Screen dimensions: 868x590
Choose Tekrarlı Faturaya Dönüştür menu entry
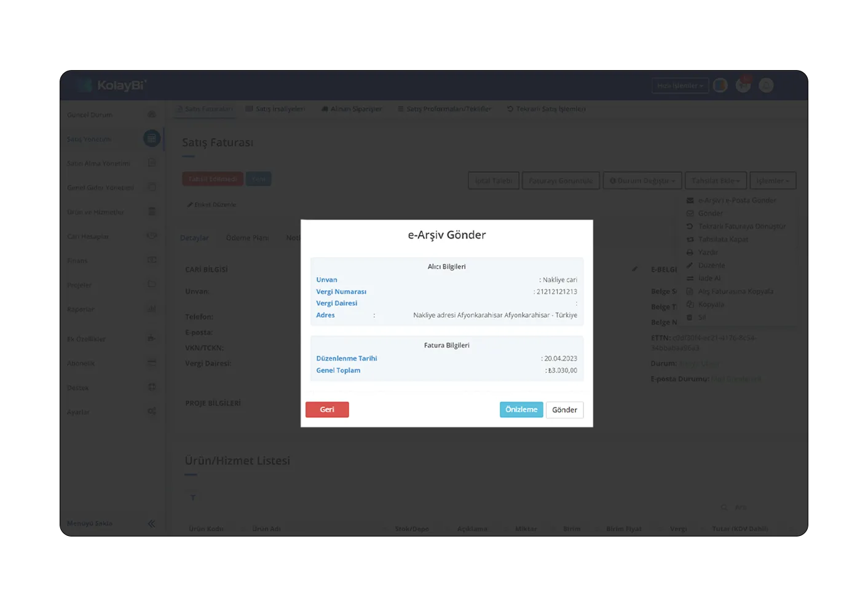pos(736,226)
